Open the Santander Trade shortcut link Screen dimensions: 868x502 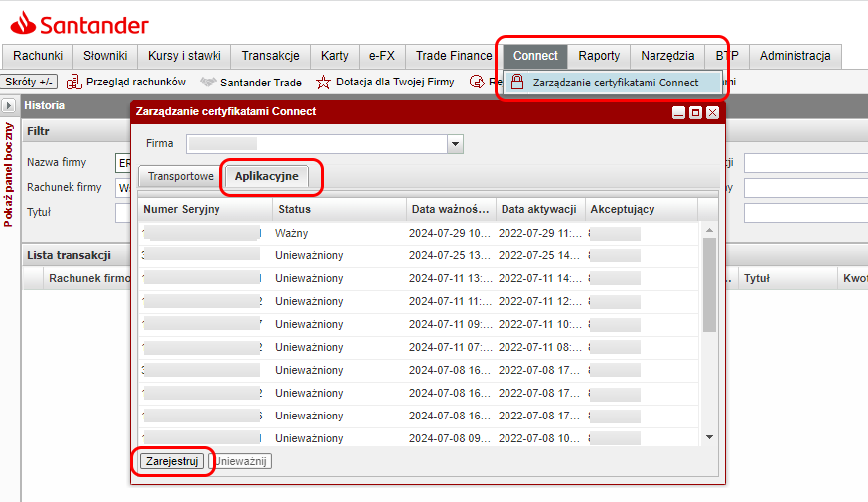(261, 83)
